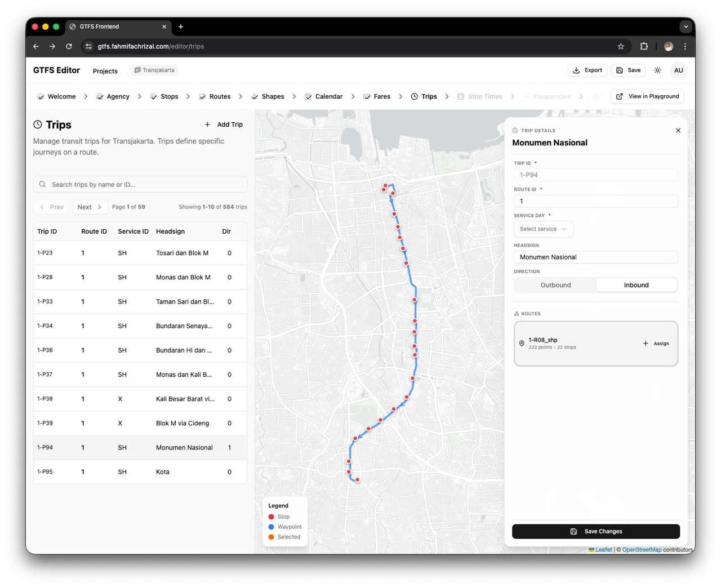The height and width of the screenshot is (588, 721).
Task: Select trip row 1-P38
Action: pos(140,399)
